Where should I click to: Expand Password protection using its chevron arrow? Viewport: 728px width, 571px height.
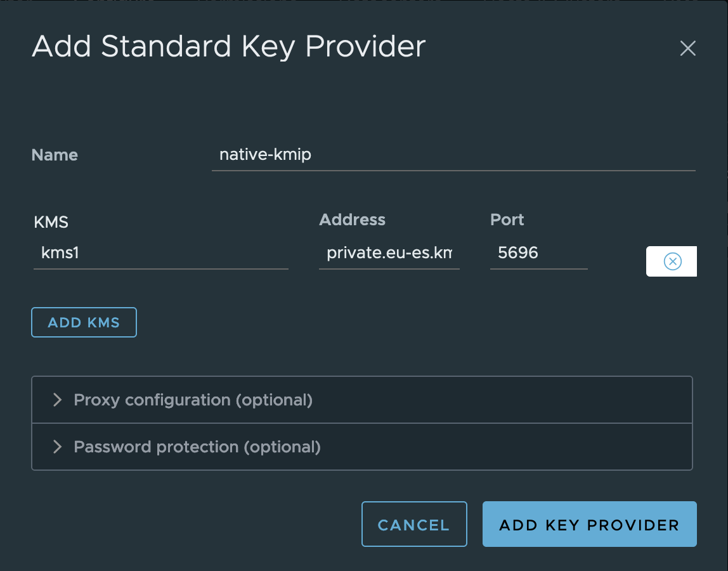(x=58, y=447)
